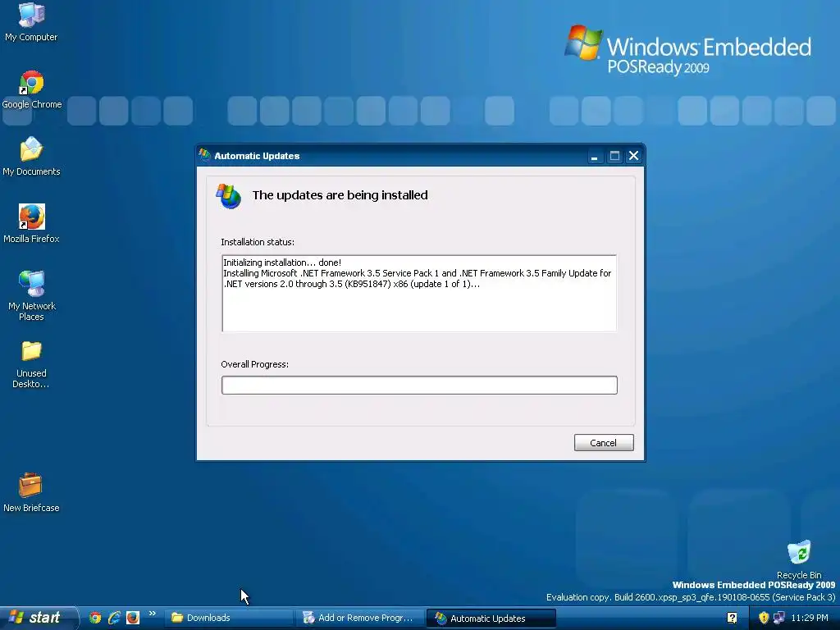840x630 pixels.
Task: Switch to the Downloads taskbar window
Action: 227,619
